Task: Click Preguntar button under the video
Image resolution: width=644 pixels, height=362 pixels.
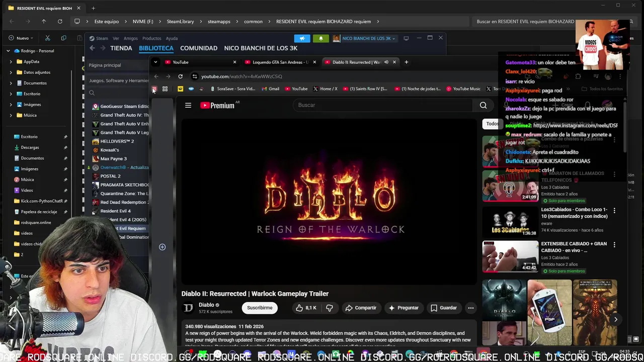Action: (x=405, y=308)
